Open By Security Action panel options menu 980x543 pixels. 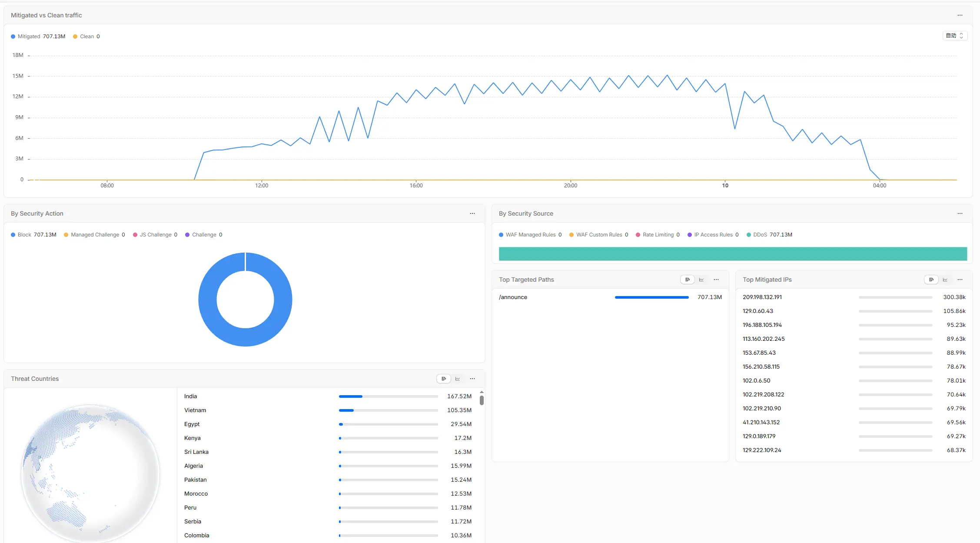pyautogui.click(x=472, y=213)
